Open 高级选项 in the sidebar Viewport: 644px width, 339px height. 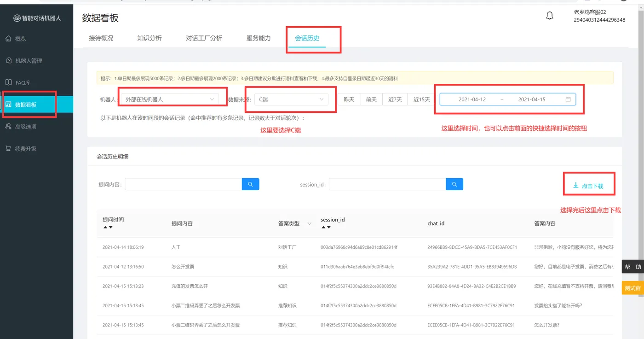(x=37, y=127)
